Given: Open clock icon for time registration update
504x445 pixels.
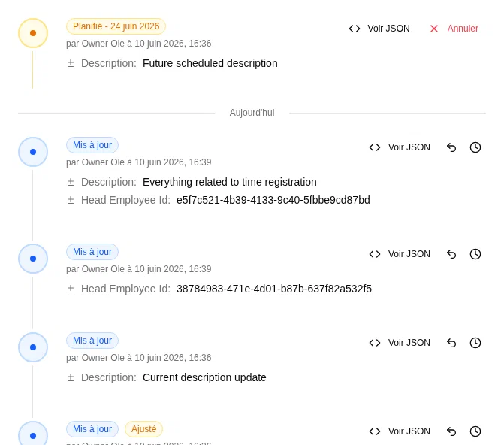Looking at the screenshot, I should click(x=475, y=147).
